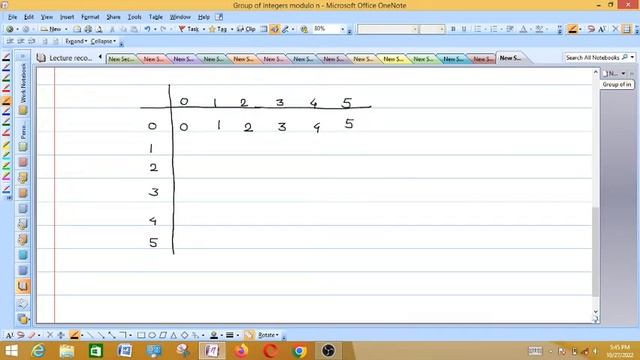Screen dimensions: 640x360
Task: Open the Rotate dropdown in drawing toolbar
Action: coord(268,335)
